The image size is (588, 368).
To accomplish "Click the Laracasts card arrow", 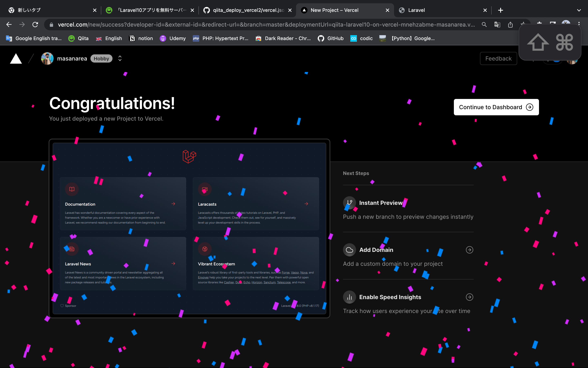I will (x=306, y=204).
